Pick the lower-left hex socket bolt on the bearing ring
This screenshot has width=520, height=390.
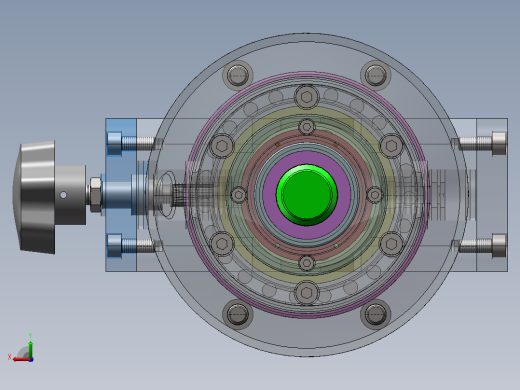click(x=222, y=244)
